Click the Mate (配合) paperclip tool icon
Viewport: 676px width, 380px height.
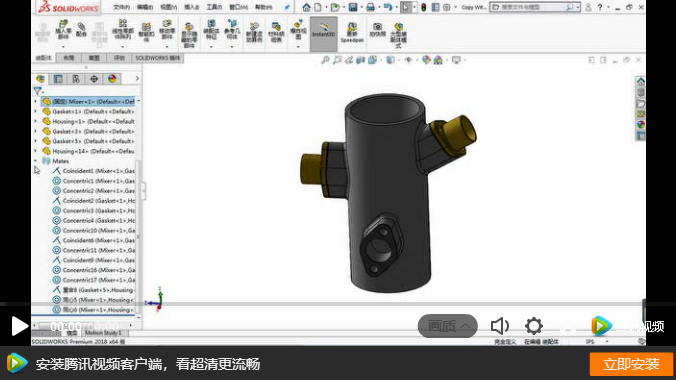pos(81,30)
